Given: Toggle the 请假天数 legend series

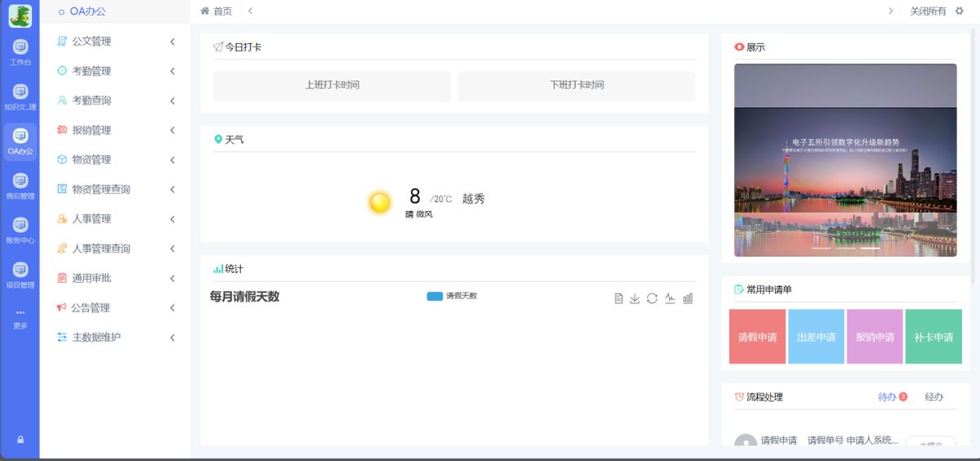Looking at the screenshot, I should (x=452, y=296).
